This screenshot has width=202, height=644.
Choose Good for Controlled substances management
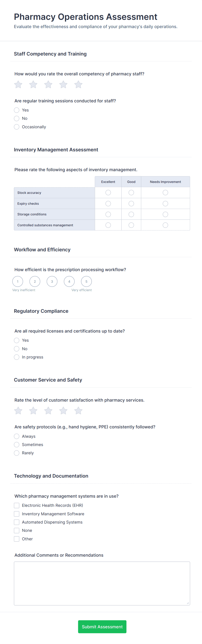[x=131, y=225]
